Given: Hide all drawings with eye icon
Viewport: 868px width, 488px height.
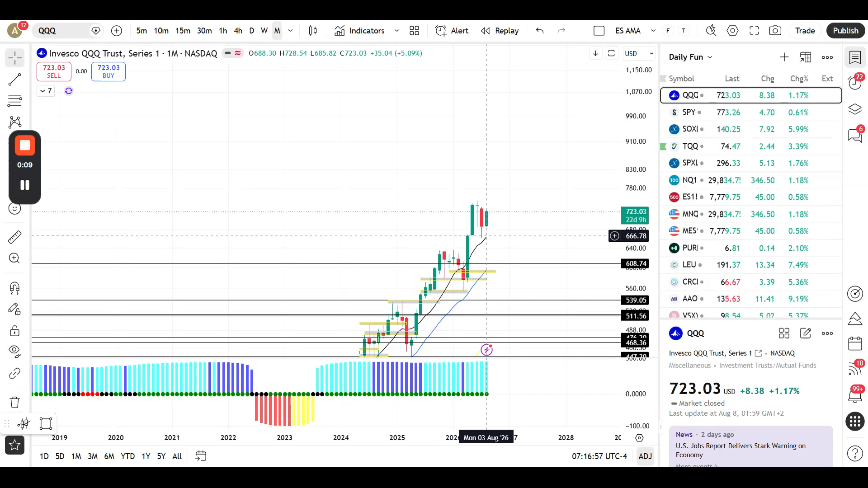Looking at the screenshot, I should pos(14,351).
